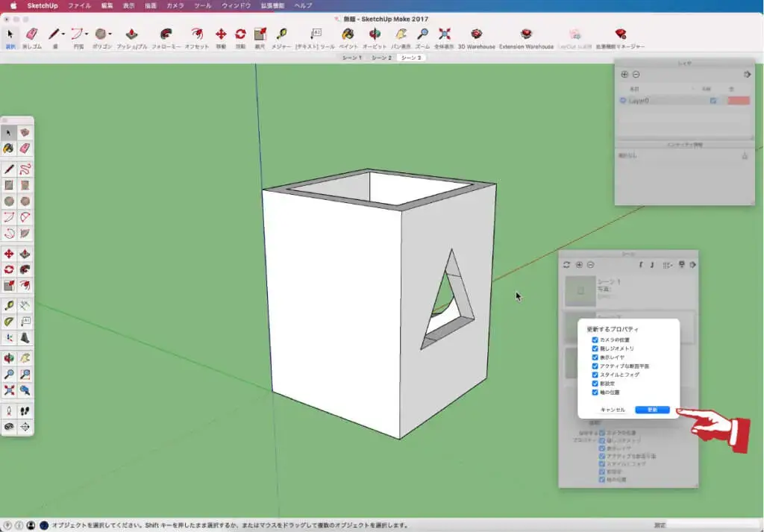Click the キャンセル button in dialog
764x532 pixels.
pos(612,410)
